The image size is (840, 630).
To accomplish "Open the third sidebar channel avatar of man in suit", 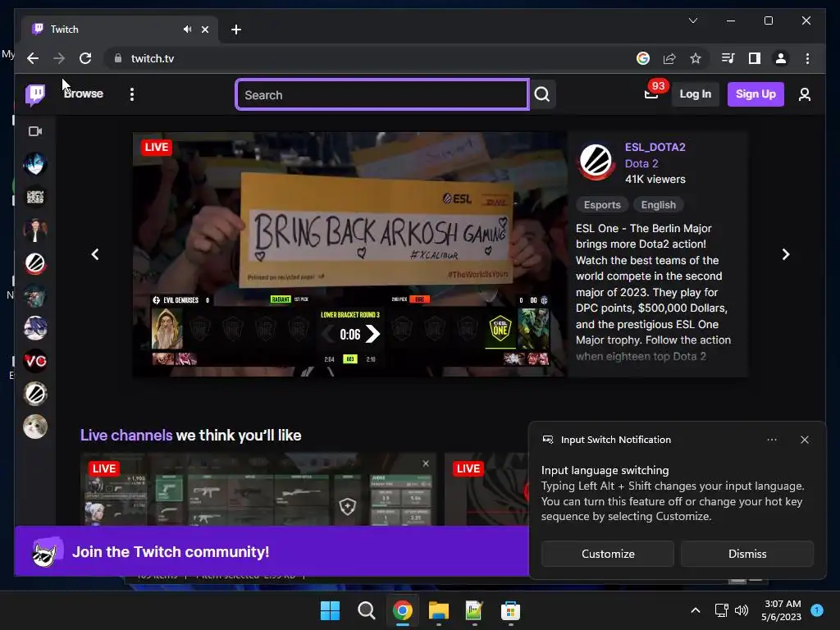I will click(x=35, y=230).
